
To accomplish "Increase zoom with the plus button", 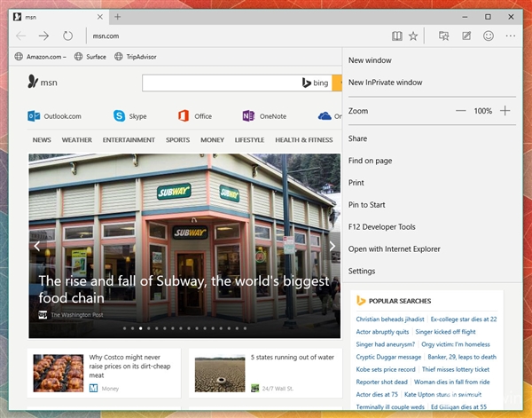I will (x=505, y=111).
